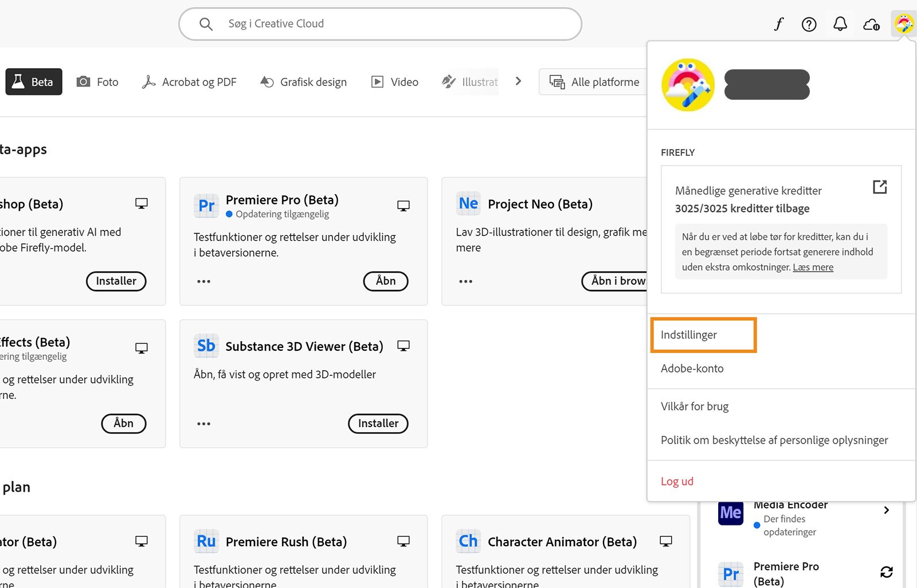
Task: Install Substance 3D Viewer (Beta)
Action: click(x=378, y=424)
